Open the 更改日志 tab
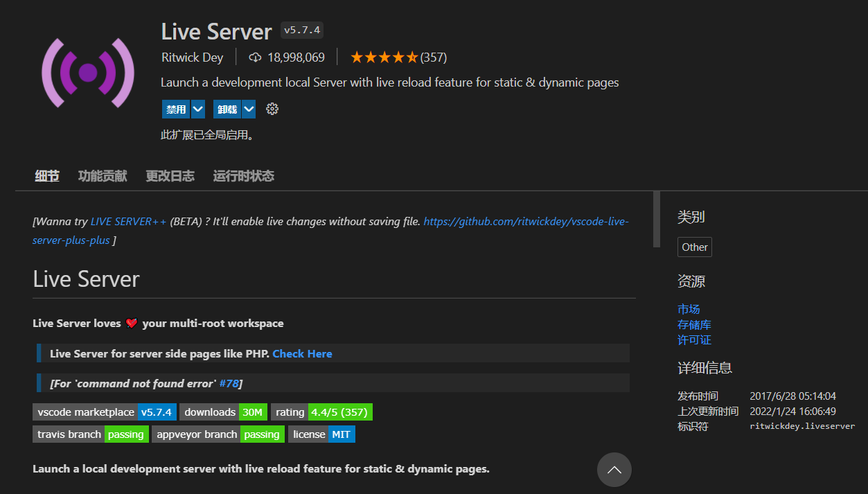Image resolution: width=868 pixels, height=494 pixels. [x=170, y=176]
